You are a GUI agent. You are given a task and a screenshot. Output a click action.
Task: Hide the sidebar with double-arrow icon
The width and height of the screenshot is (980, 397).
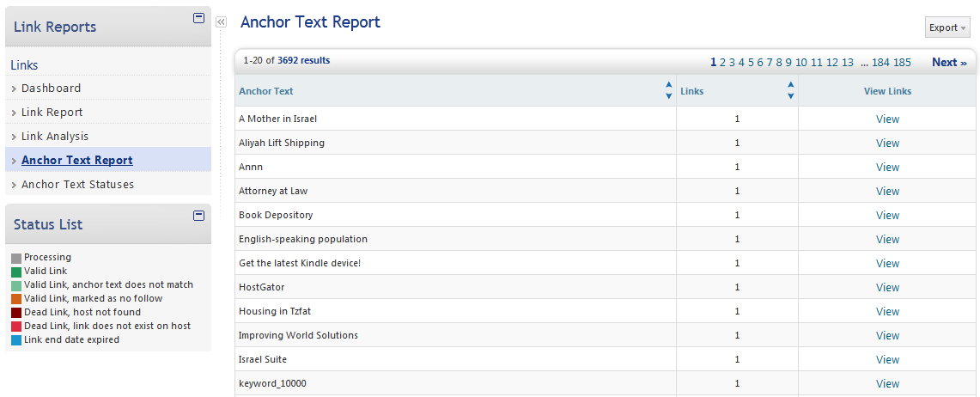[x=221, y=22]
